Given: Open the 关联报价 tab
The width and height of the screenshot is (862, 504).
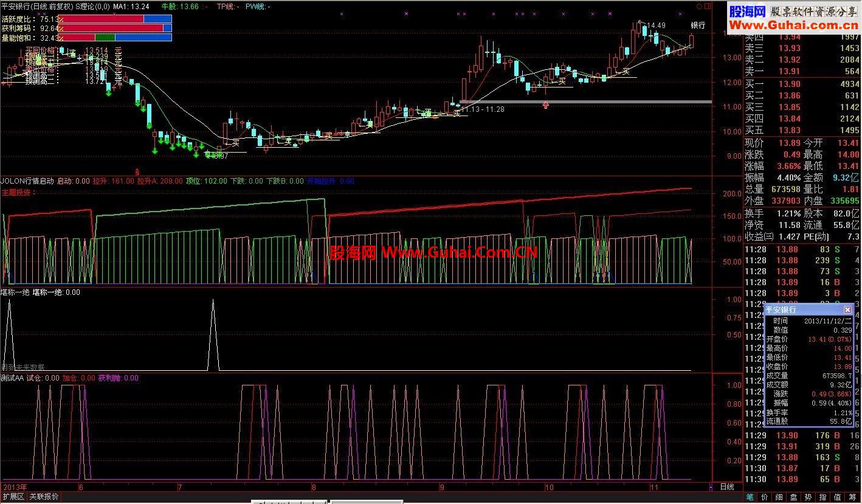Looking at the screenshot, I should tap(44, 497).
